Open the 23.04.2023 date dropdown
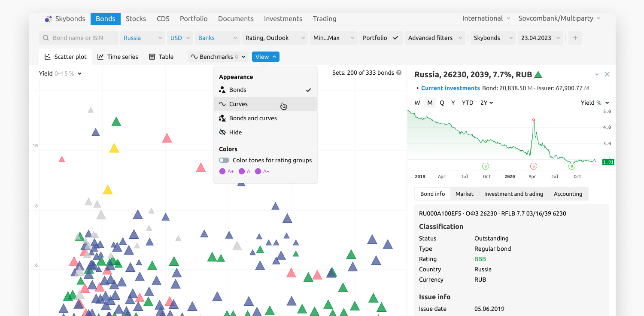The height and width of the screenshot is (316, 644). (x=540, y=38)
